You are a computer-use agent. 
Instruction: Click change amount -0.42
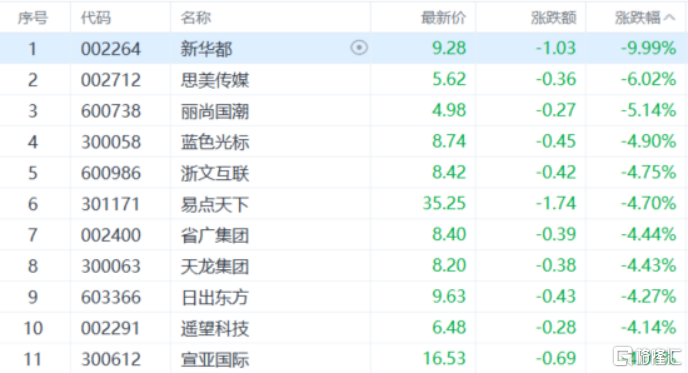(x=555, y=172)
